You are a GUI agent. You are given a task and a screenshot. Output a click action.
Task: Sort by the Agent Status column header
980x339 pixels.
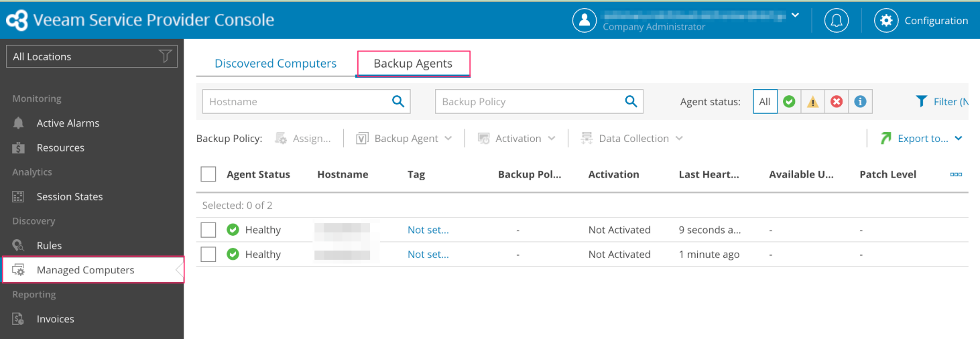[258, 174]
